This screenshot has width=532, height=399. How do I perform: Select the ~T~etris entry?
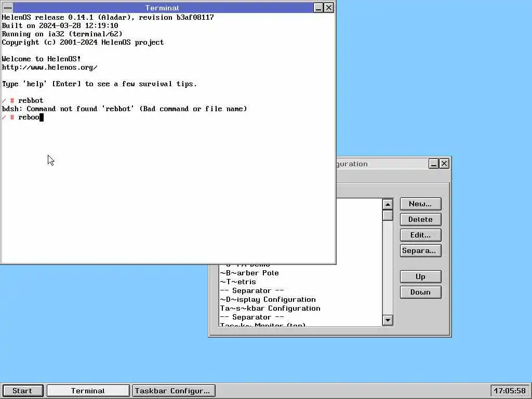tap(301, 282)
